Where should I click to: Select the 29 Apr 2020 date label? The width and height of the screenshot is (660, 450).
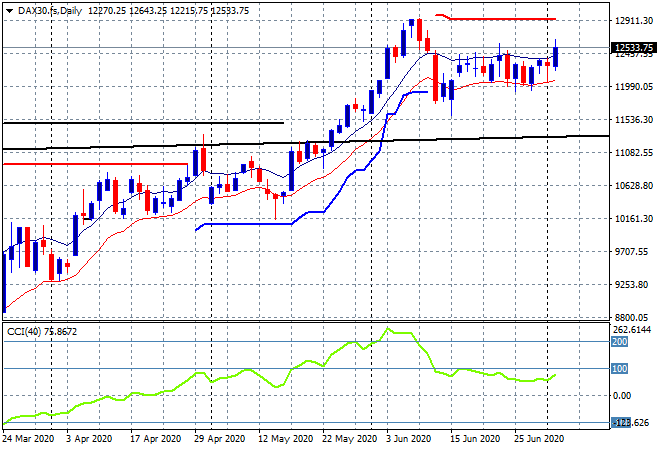coord(219,438)
